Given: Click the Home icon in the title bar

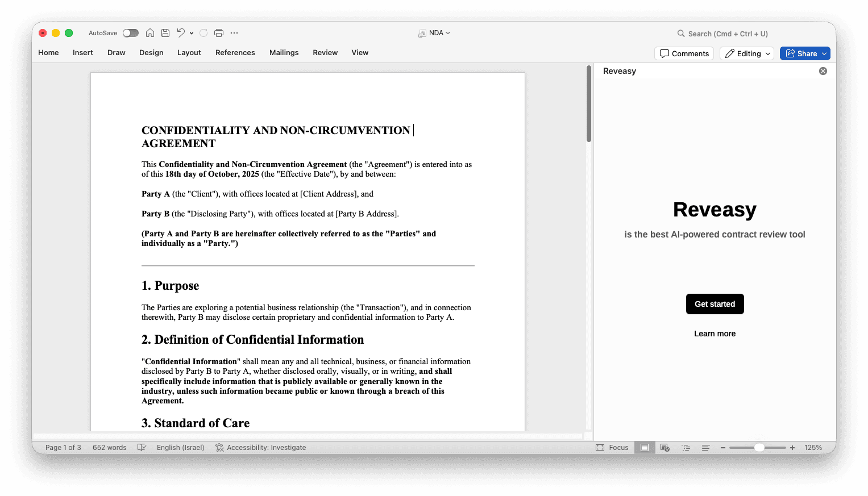Looking at the screenshot, I should click(150, 33).
